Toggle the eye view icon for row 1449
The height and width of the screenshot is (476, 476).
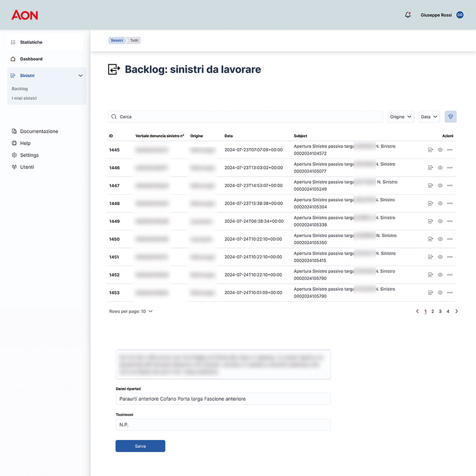pos(440,221)
